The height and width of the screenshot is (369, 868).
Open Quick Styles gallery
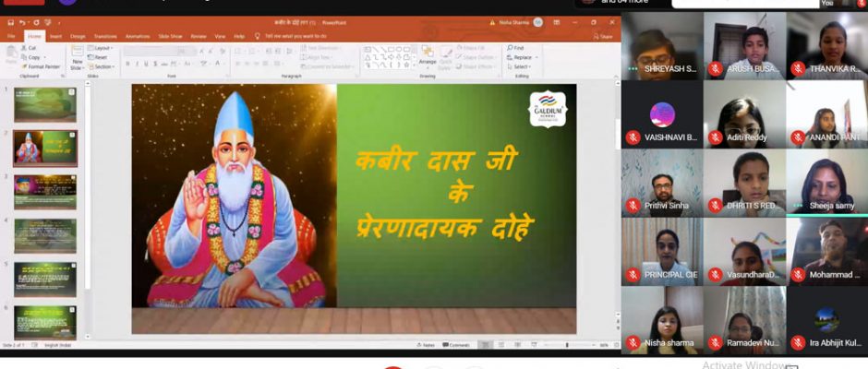coord(446,57)
